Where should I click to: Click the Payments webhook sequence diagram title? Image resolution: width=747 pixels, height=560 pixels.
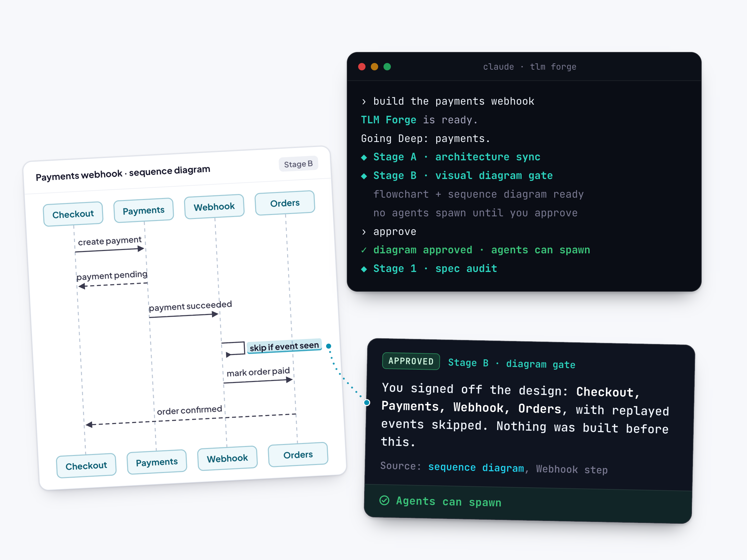pyautogui.click(x=123, y=173)
